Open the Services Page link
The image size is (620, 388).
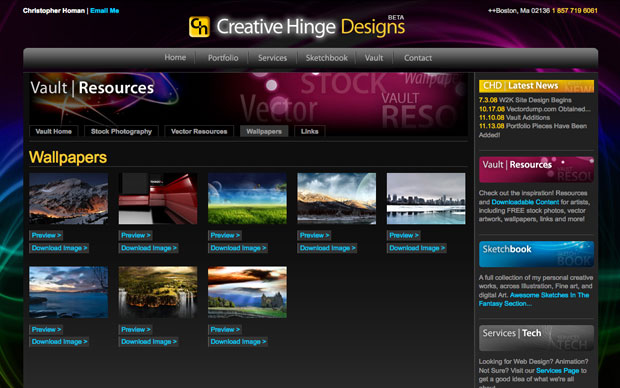pos(558,371)
